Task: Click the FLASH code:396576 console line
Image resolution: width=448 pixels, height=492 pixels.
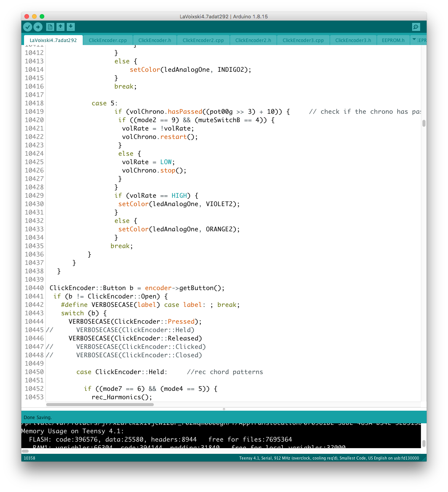Action: pos(160,439)
